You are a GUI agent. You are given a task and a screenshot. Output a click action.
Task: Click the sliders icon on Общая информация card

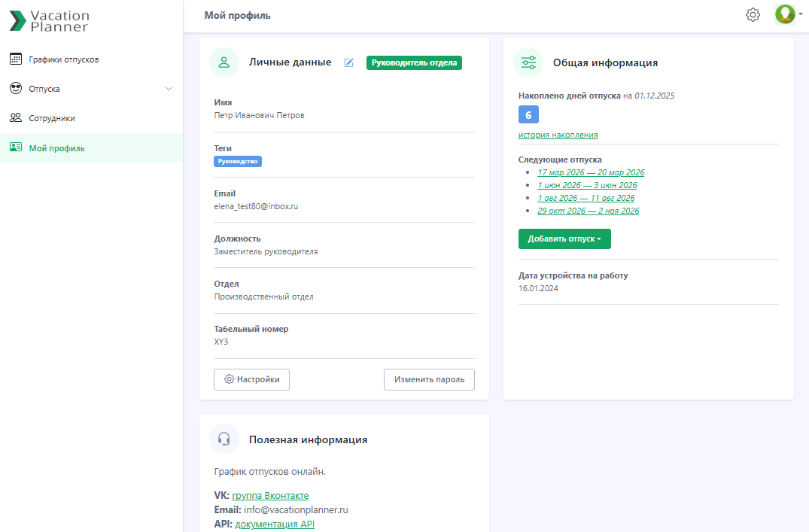pyautogui.click(x=528, y=62)
